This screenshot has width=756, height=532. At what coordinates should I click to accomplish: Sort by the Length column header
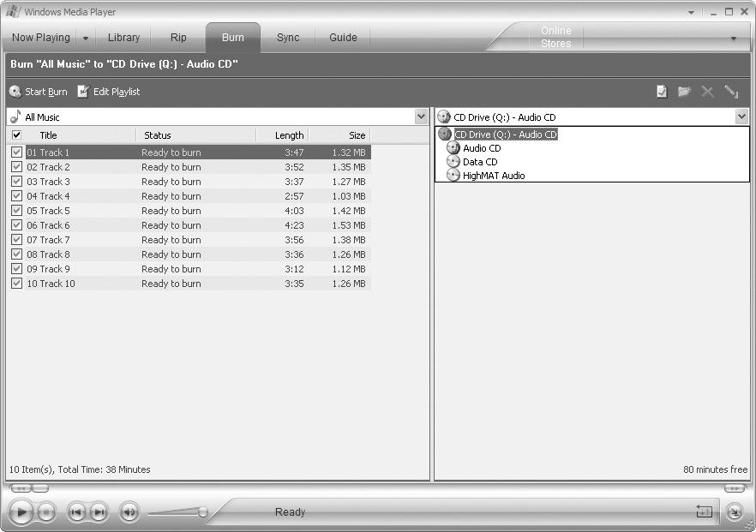coord(283,135)
